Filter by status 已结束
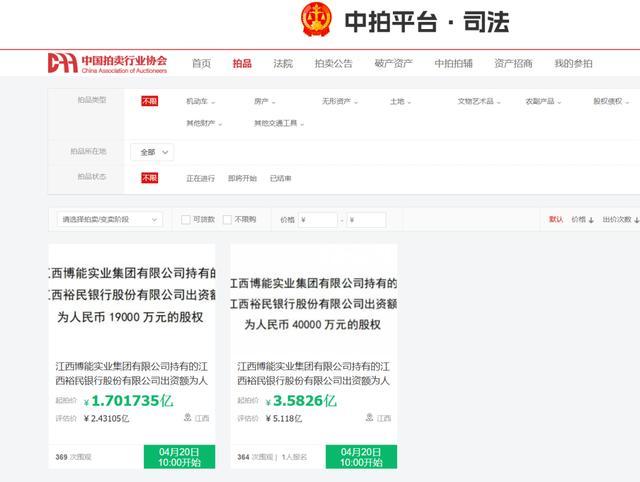The height and width of the screenshot is (482, 640). pyautogui.click(x=280, y=178)
